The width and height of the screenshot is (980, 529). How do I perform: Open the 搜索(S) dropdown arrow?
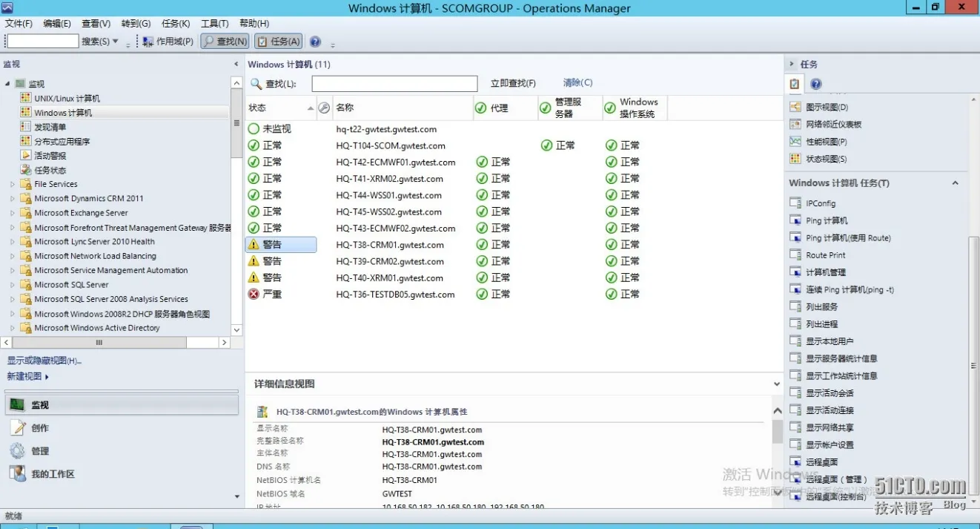click(115, 42)
